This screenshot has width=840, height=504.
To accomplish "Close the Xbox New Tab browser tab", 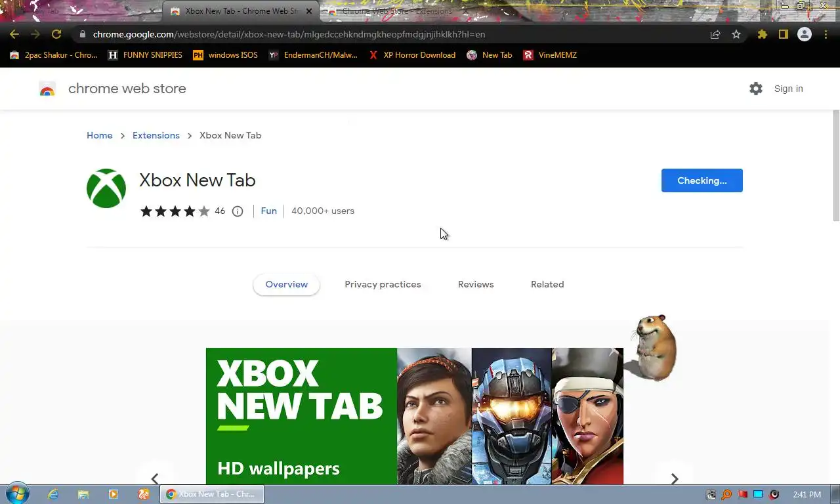I will pos(309,11).
